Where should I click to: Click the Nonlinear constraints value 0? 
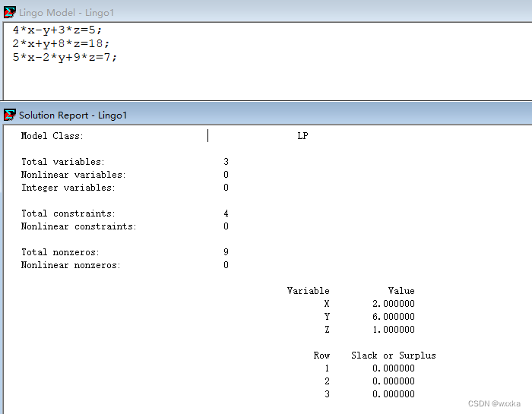(x=226, y=226)
